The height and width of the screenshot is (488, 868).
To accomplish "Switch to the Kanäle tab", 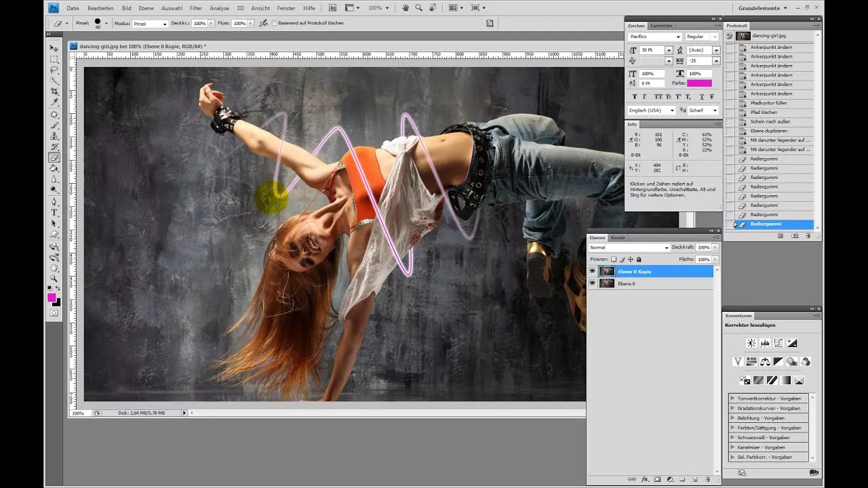I will click(618, 237).
